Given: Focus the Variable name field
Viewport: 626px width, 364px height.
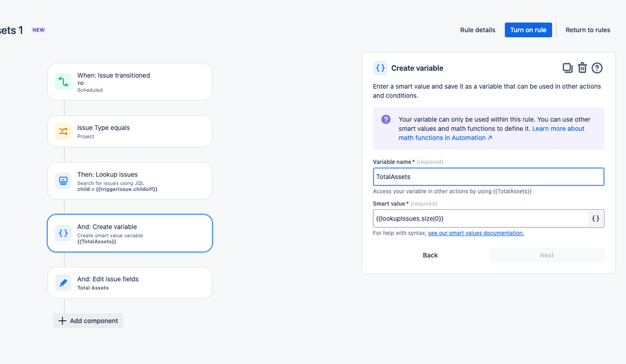Looking at the screenshot, I should [x=488, y=177].
